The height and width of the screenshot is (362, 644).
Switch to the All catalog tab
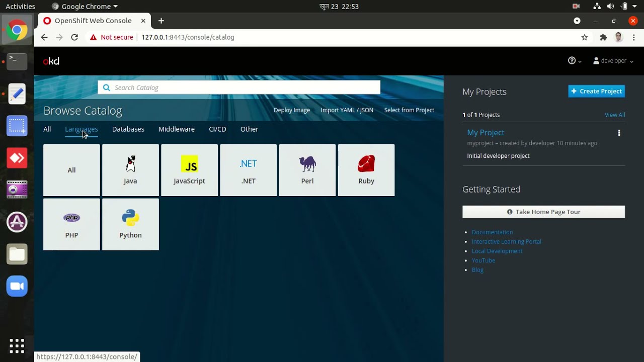(47, 129)
